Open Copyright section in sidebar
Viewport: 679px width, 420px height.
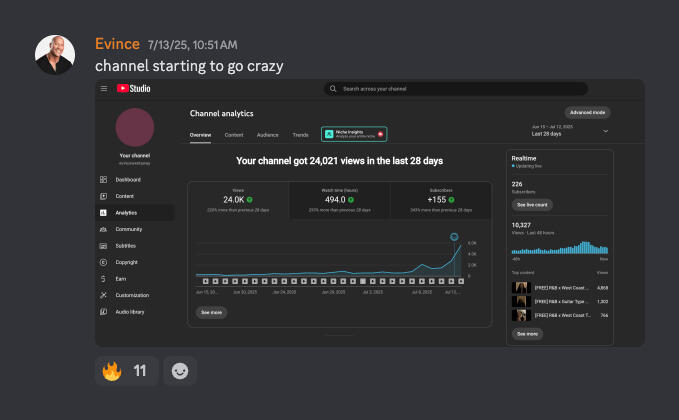[x=127, y=262]
